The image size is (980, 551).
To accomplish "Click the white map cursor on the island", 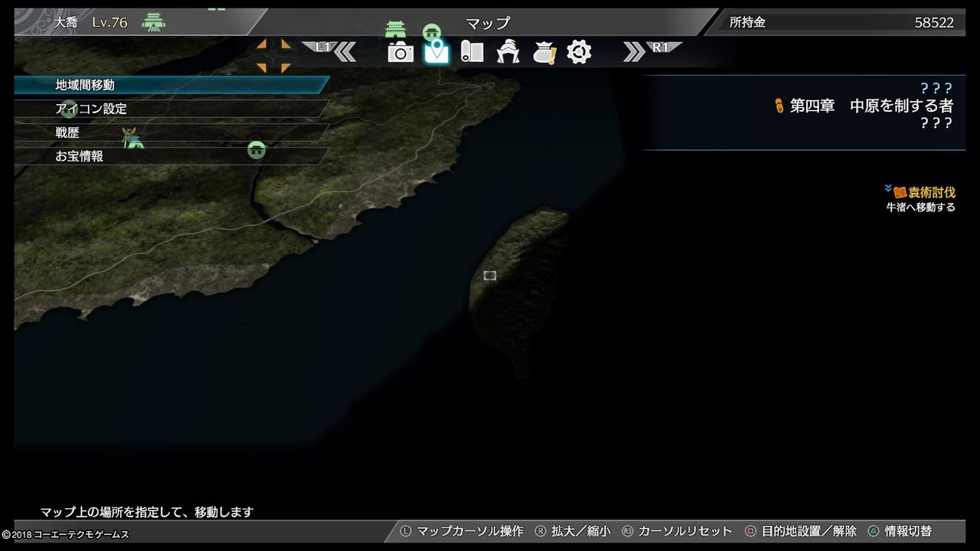I will pyautogui.click(x=490, y=275).
